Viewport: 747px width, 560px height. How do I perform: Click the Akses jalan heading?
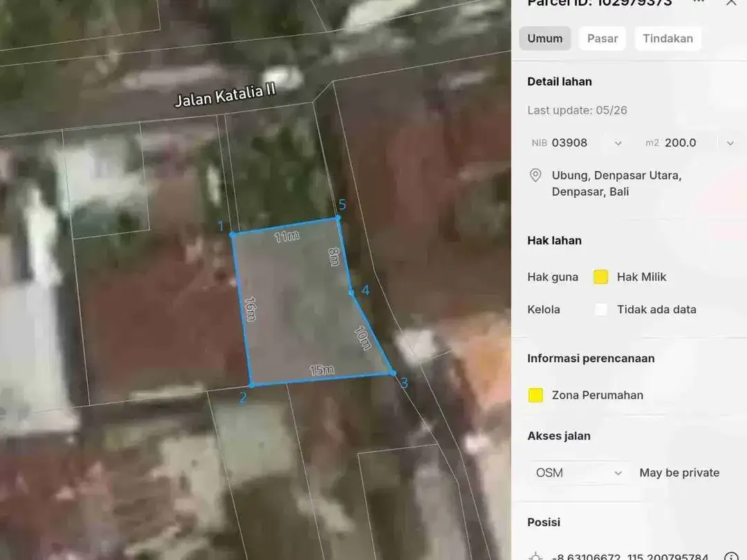pos(559,436)
